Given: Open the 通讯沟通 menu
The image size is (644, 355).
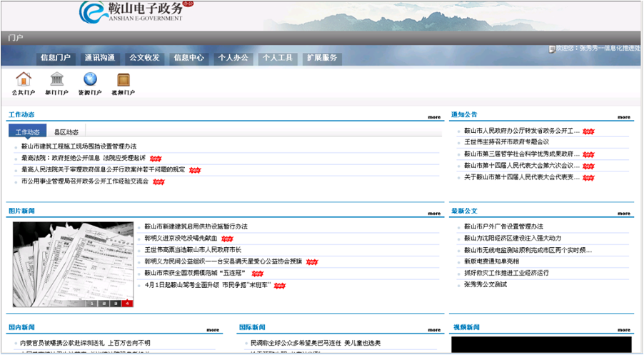Looking at the screenshot, I should click(100, 58).
